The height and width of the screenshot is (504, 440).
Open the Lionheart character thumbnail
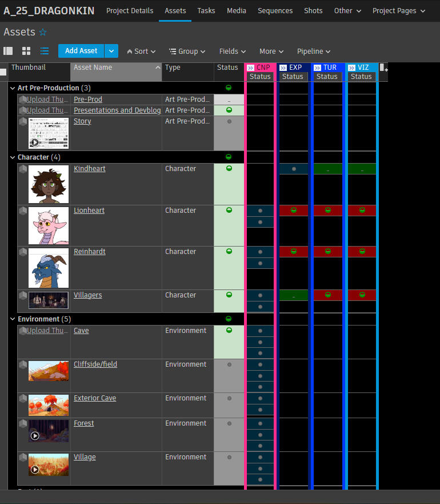[49, 226]
